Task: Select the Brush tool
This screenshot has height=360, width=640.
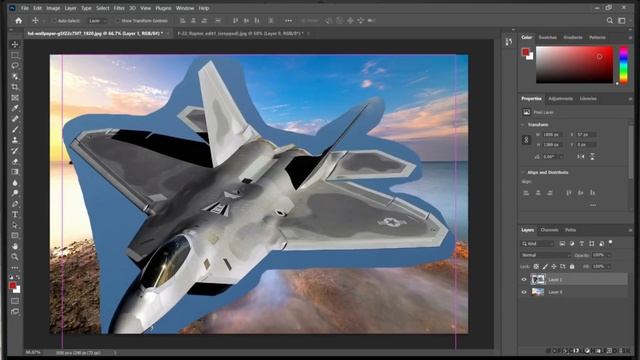Action: pos(15,129)
